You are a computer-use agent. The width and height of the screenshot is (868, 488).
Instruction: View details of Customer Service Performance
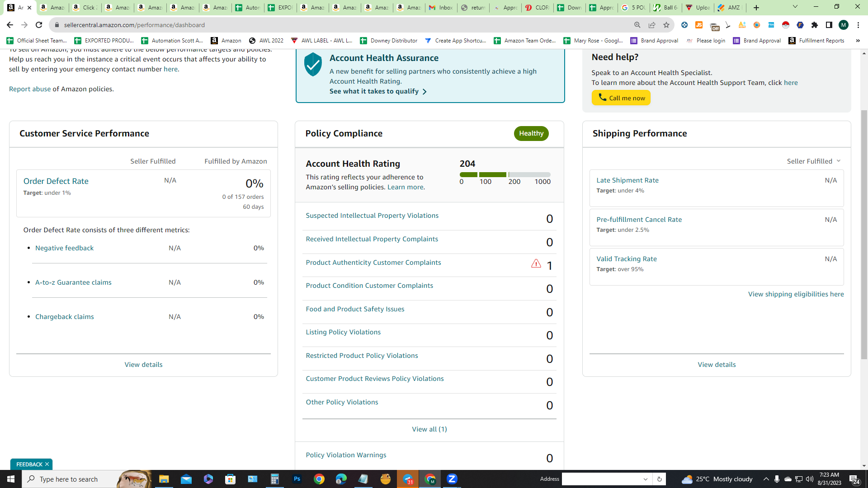click(143, 365)
